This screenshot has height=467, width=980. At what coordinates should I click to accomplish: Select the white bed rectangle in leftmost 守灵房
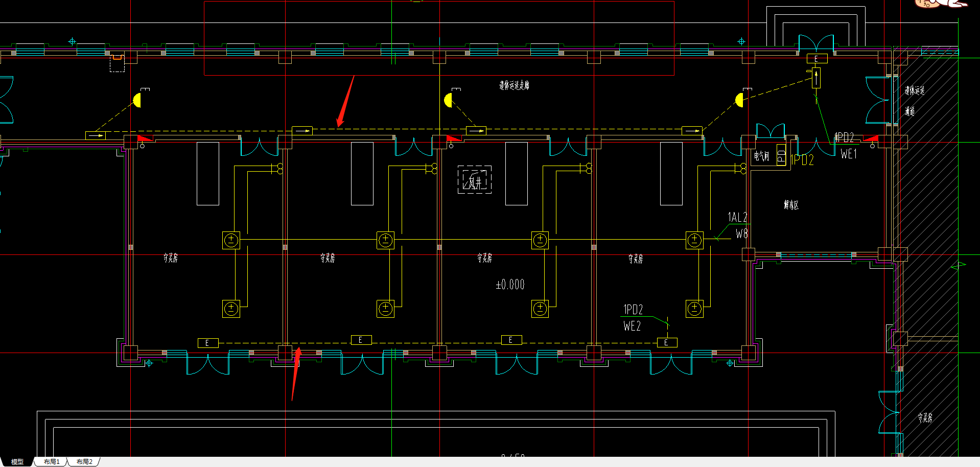pyautogui.click(x=208, y=174)
